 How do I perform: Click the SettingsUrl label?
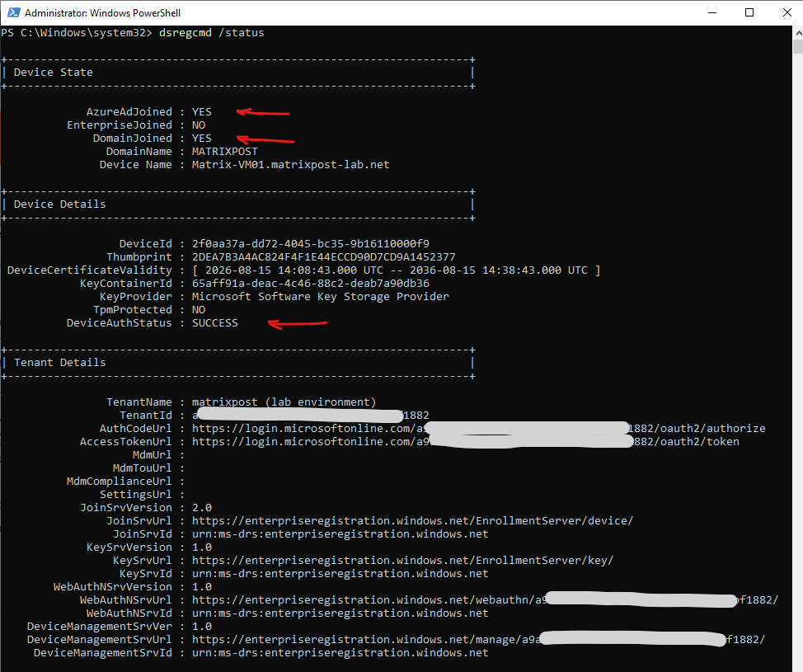coord(136,495)
